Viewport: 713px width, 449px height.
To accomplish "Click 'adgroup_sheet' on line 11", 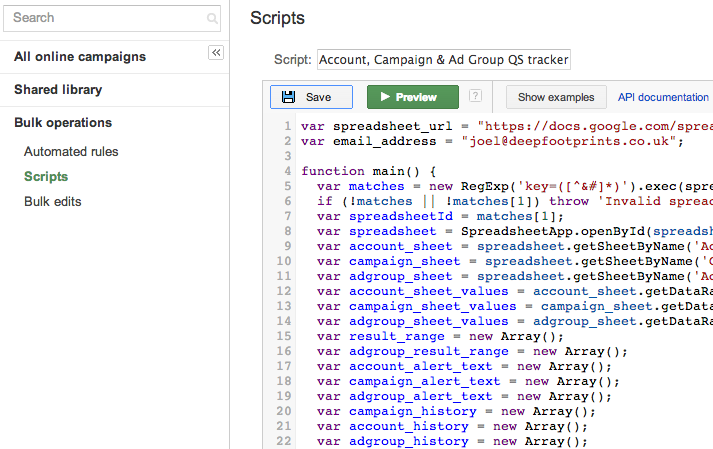I will tap(401, 276).
